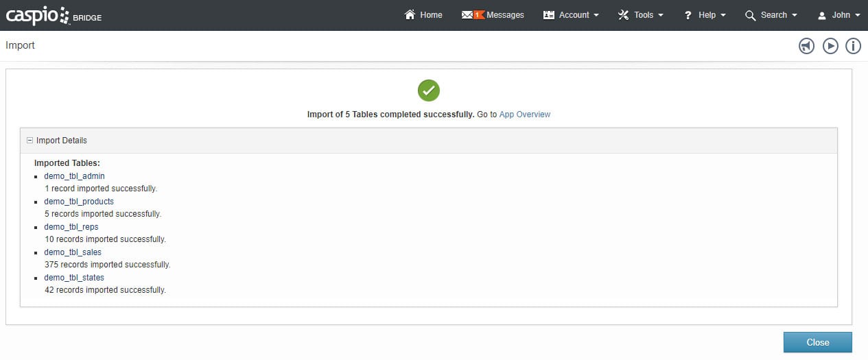Click the information circle icon
Viewport: 868px width, 360px height.
pos(853,46)
